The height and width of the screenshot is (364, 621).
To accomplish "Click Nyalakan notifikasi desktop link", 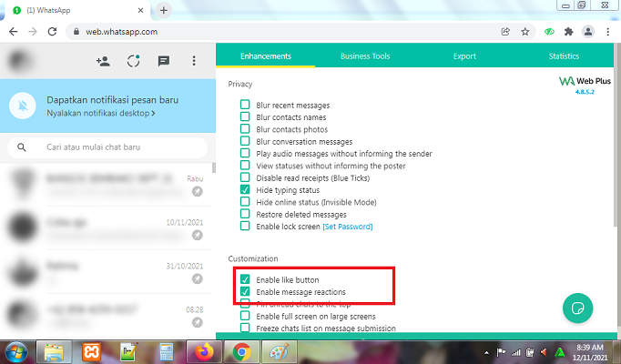I will tap(100, 113).
